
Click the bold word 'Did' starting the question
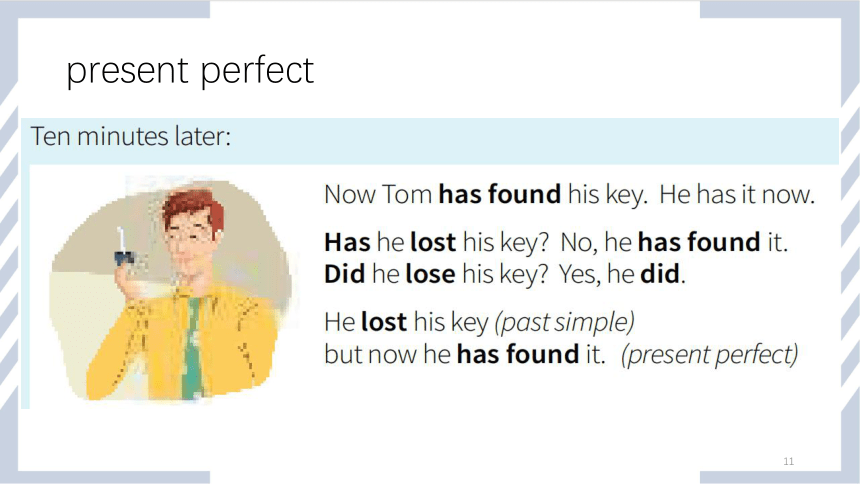(x=344, y=274)
